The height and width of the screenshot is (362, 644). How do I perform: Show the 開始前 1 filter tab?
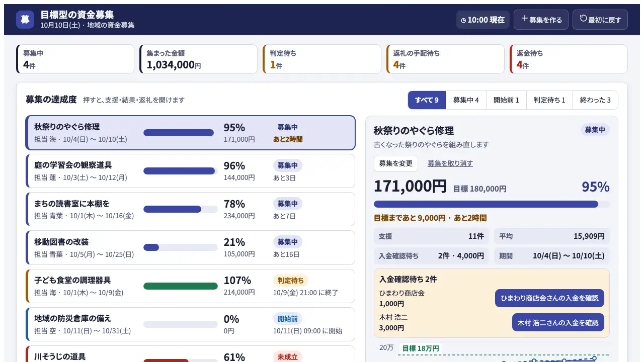pyautogui.click(x=506, y=100)
